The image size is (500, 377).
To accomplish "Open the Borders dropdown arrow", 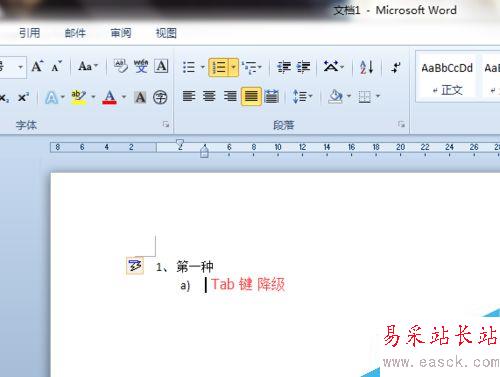I will (x=378, y=96).
